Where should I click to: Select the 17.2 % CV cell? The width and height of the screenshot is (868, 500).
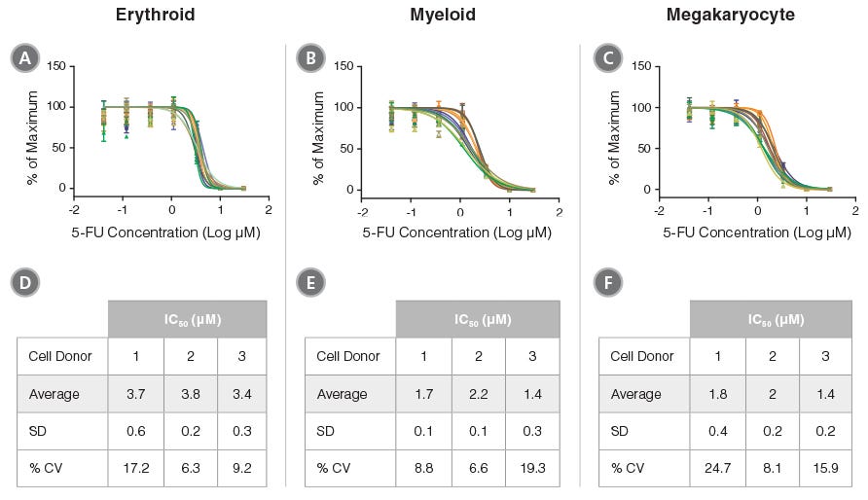(137, 468)
